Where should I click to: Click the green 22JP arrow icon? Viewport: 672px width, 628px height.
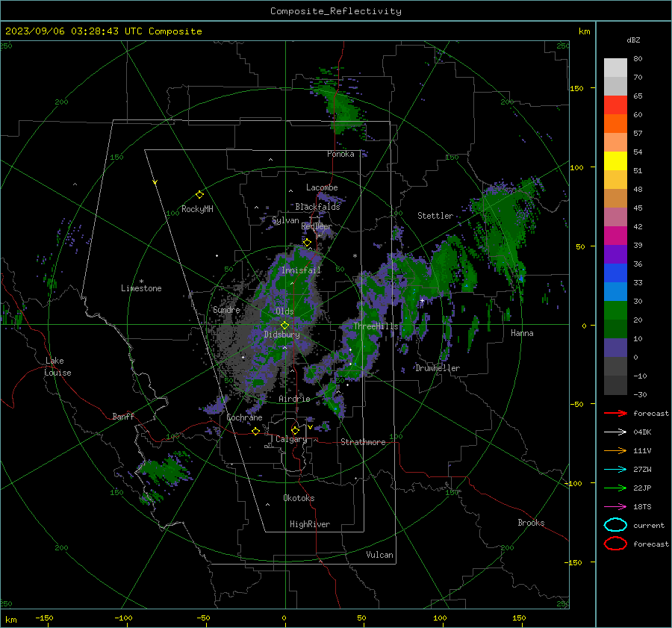click(615, 488)
